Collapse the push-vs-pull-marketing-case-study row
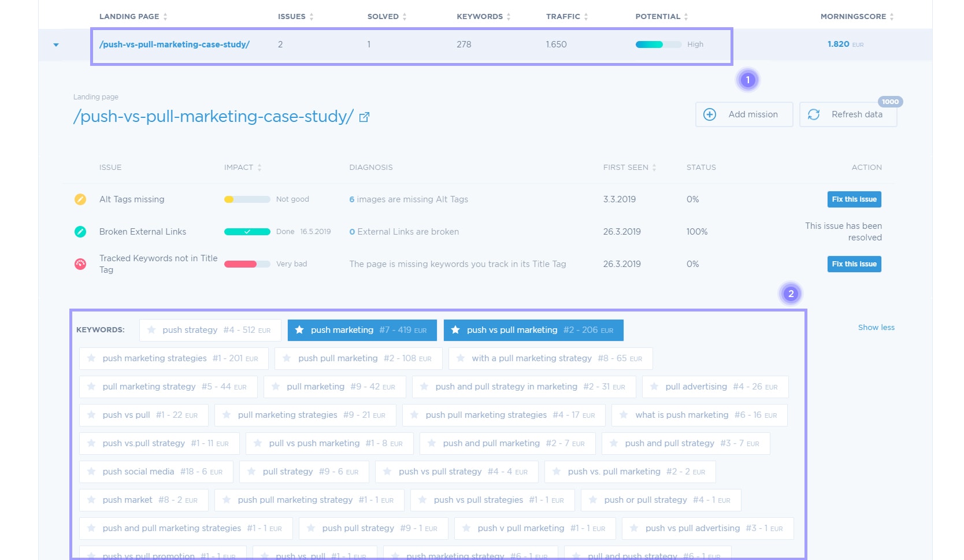Image resolution: width=964 pixels, height=560 pixels. click(55, 44)
